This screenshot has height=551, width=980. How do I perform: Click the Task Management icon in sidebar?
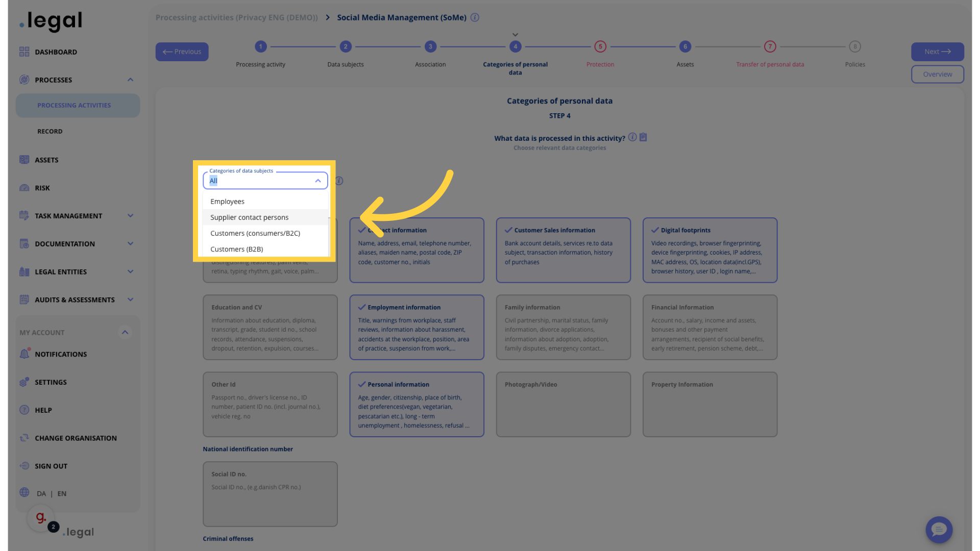(x=23, y=216)
